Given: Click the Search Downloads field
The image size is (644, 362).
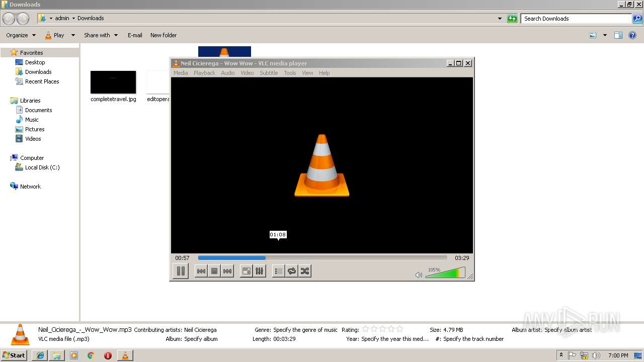Looking at the screenshot, I should (576, 19).
